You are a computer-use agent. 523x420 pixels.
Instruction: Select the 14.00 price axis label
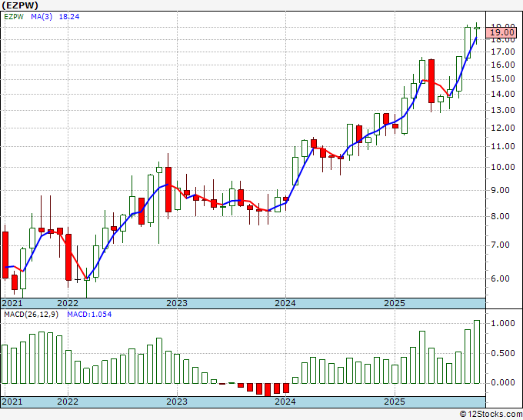tap(503, 94)
